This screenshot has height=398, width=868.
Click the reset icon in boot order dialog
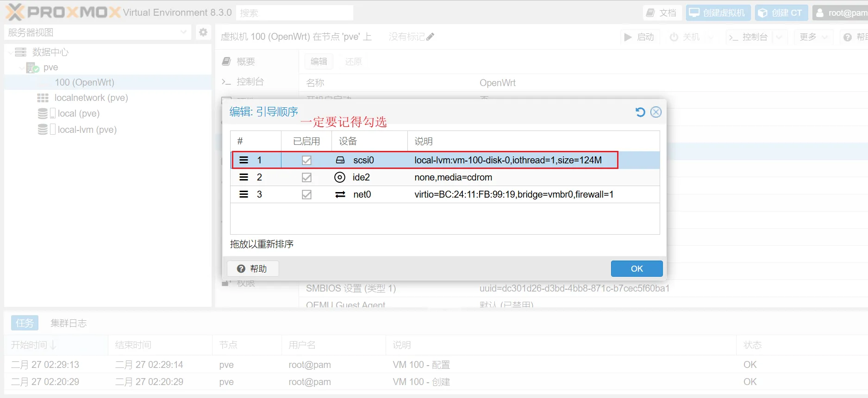tap(640, 112)
